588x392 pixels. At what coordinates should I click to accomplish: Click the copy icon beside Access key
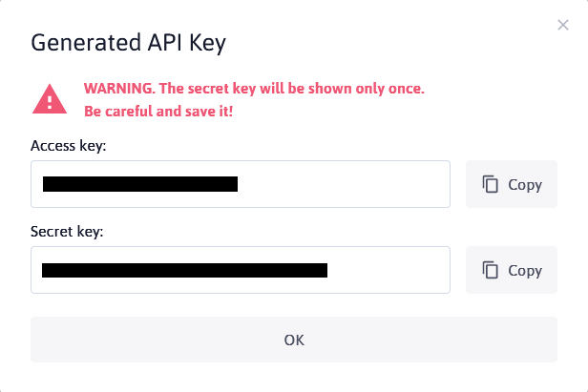(491, 184)
